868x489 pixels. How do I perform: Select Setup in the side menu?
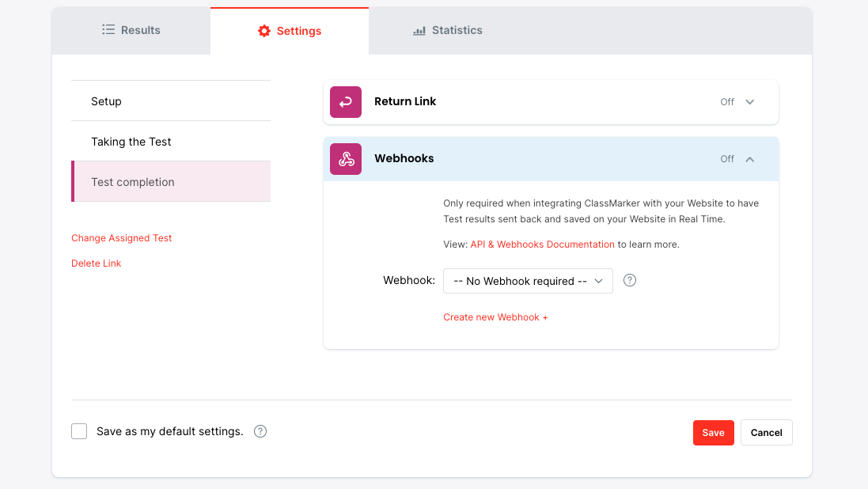pyautogui.click(x=106, y=101)
